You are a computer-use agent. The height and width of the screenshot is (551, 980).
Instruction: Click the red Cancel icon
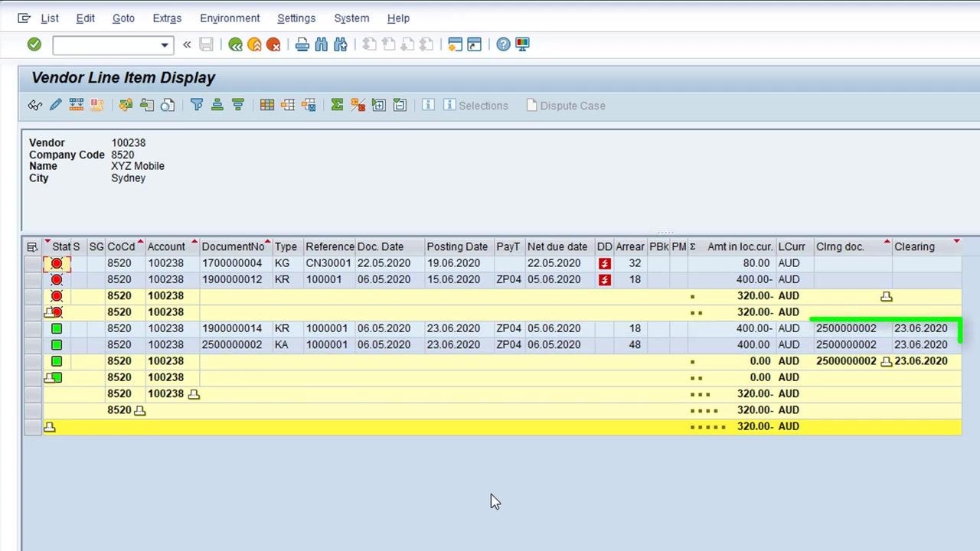[273, 44]
